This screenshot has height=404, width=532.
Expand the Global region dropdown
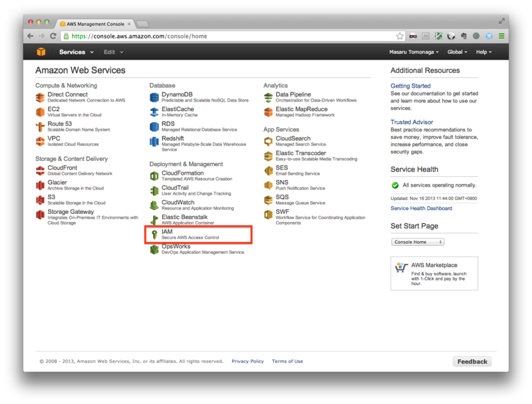[x=457, y=52]
